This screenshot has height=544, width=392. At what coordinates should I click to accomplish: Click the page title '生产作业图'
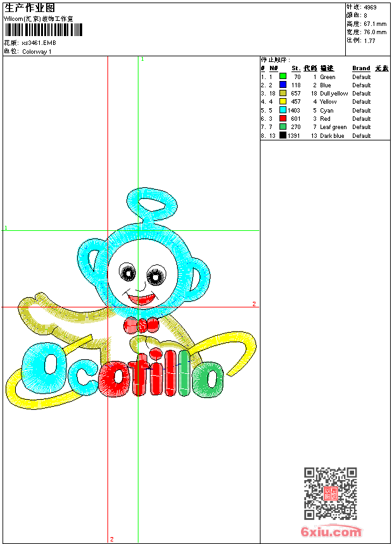pyautogui.click(x=30, y=8)
